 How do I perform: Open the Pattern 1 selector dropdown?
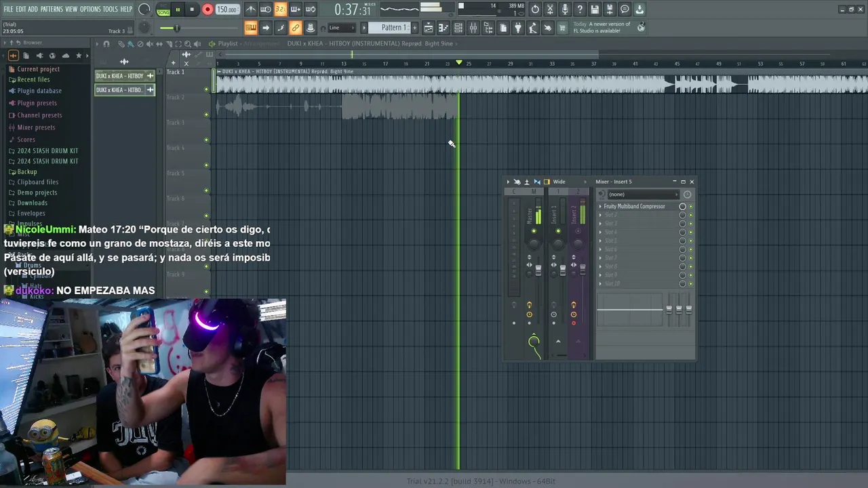(392, 28)
